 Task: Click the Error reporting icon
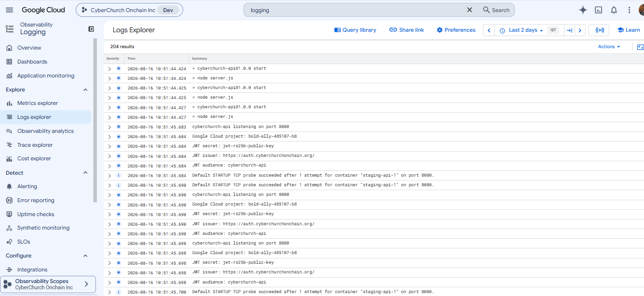point(9,200)
